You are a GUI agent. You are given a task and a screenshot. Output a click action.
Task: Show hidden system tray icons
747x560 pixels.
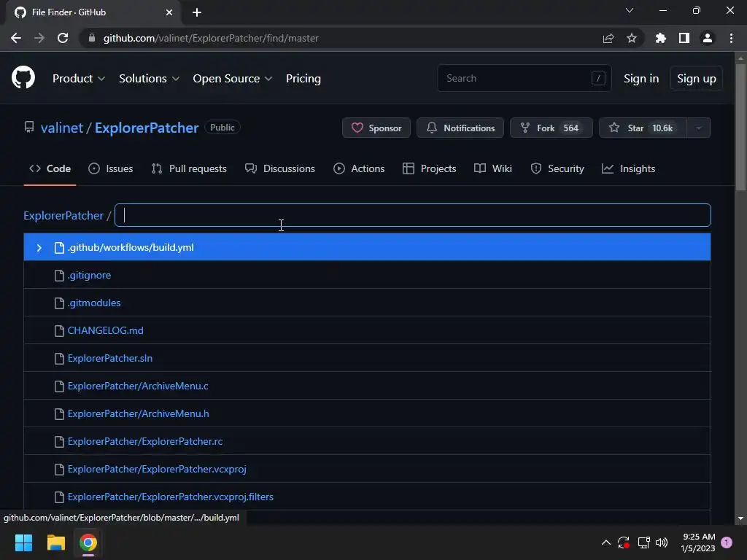[x=606, y=542]
